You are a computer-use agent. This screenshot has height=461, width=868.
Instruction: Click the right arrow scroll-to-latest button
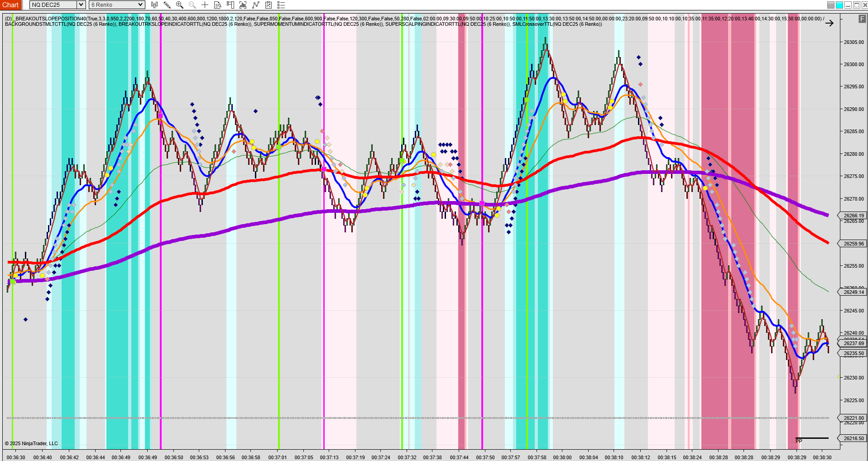pos(829,23)
